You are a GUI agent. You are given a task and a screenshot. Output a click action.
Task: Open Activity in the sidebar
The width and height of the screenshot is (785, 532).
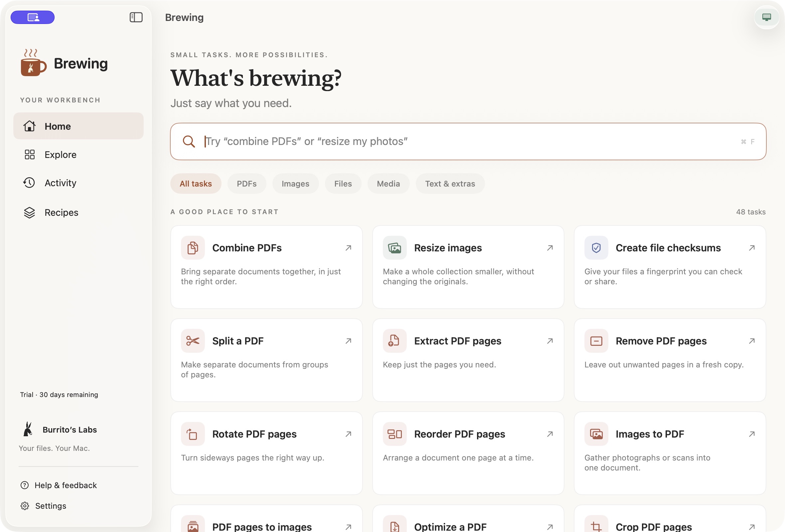(78, 183)
